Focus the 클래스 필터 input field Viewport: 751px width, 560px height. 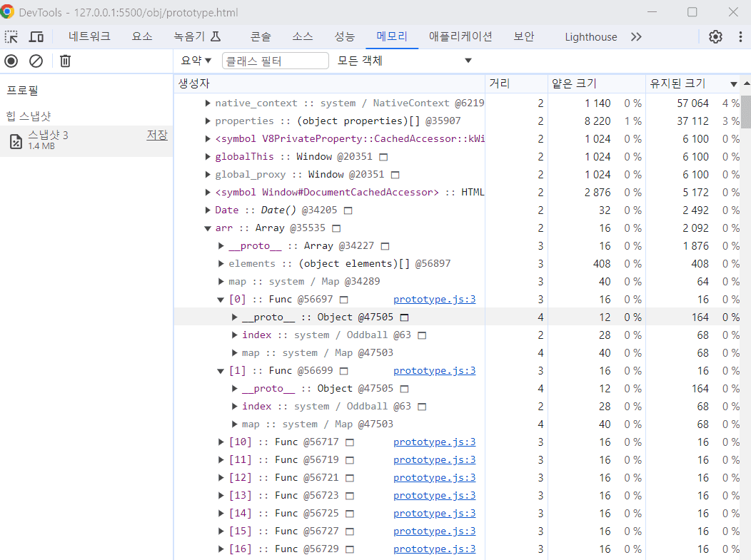276,61
